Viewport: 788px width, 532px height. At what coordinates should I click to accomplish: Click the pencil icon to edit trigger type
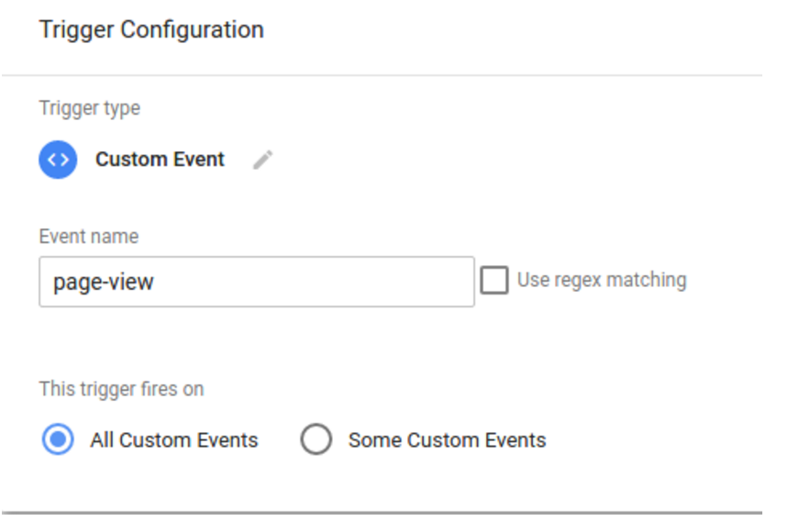pos(263,160)
